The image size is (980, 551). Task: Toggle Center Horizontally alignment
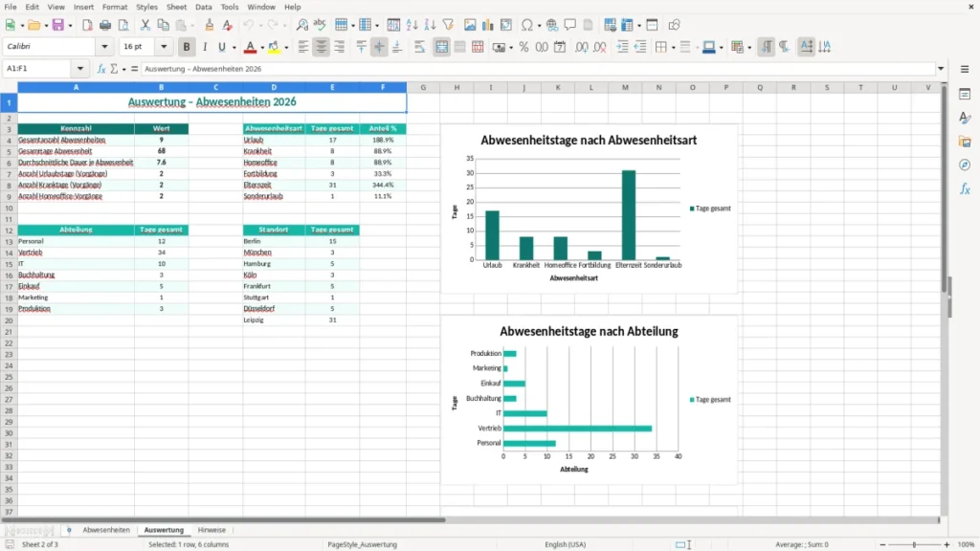pos(322,47)
